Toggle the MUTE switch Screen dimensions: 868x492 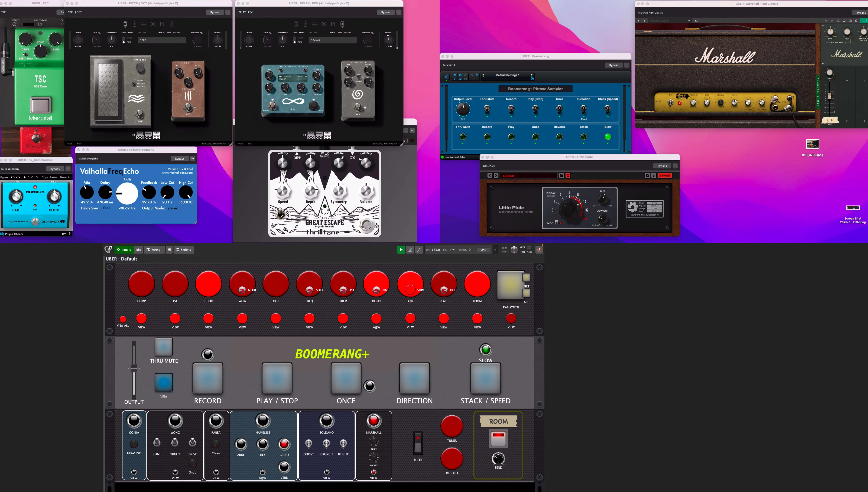(418, 443)
